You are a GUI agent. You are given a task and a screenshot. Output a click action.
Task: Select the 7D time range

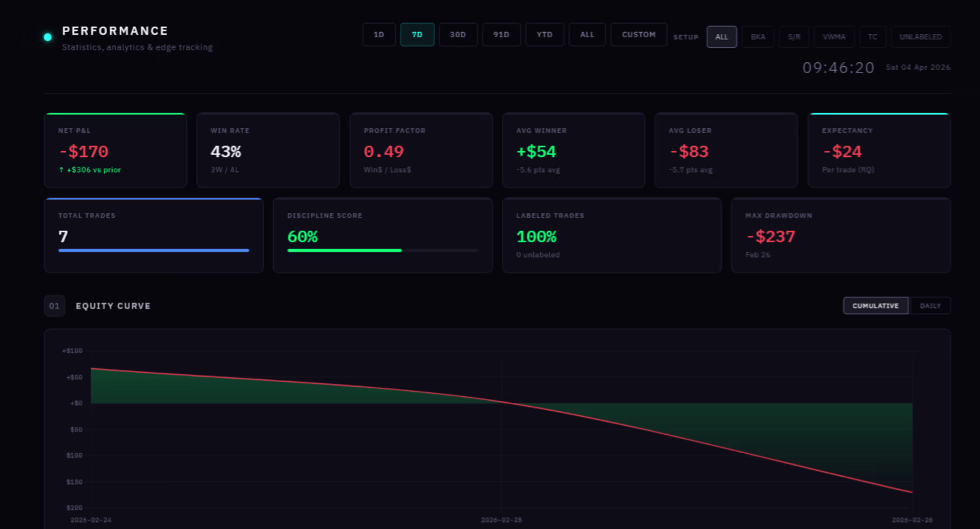(417, 35)
